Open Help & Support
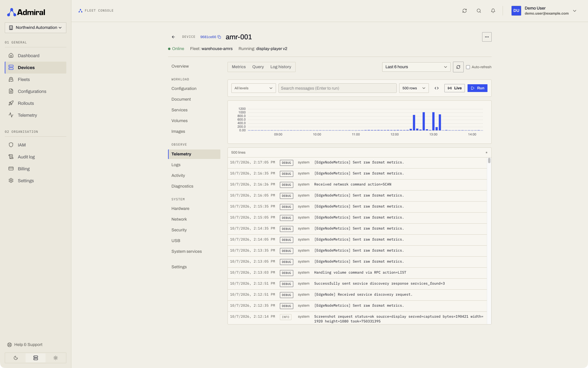The height and width of the screenshot is (368, 588). tap(25, 345)
